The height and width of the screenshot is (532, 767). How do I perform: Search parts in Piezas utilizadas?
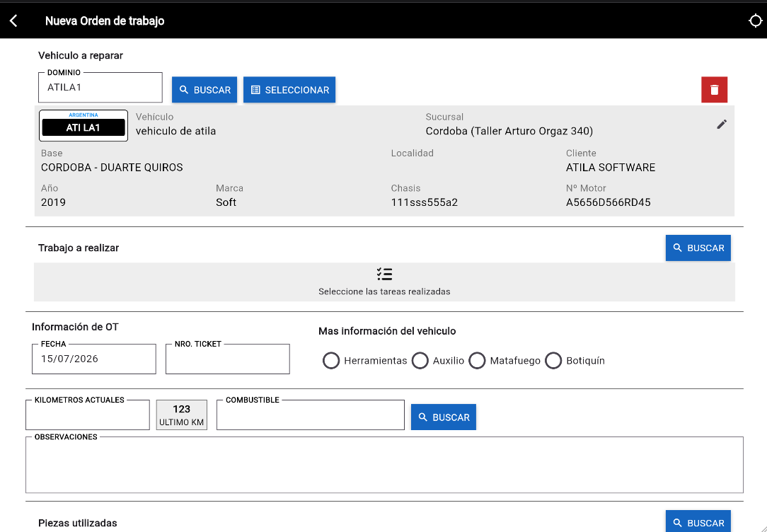pyautogui.click(x=698, y=521)
